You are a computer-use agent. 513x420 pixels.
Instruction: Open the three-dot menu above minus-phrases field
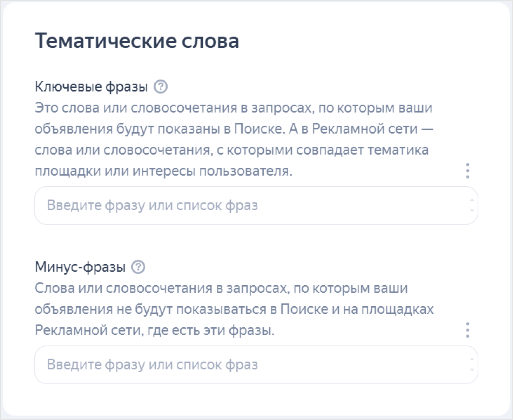[468, 330]
